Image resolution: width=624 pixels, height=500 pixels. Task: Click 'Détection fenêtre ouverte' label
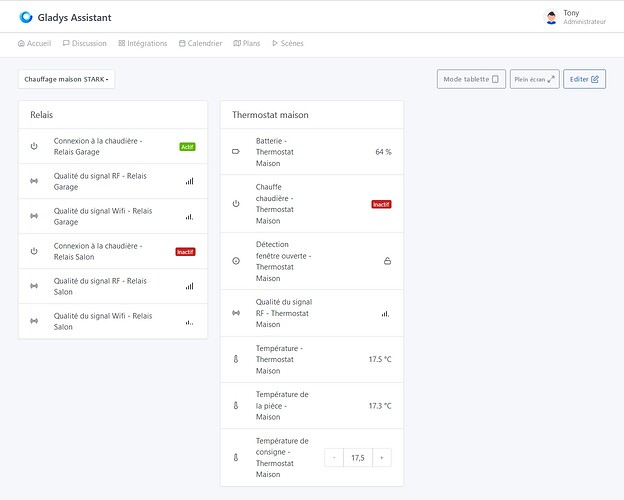283,261
